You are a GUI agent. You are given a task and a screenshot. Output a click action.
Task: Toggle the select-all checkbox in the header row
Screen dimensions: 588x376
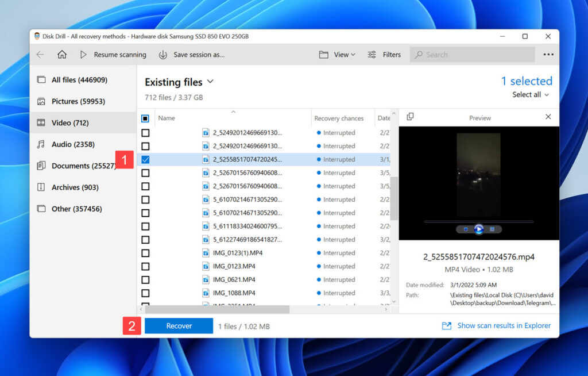coord(145,118)
